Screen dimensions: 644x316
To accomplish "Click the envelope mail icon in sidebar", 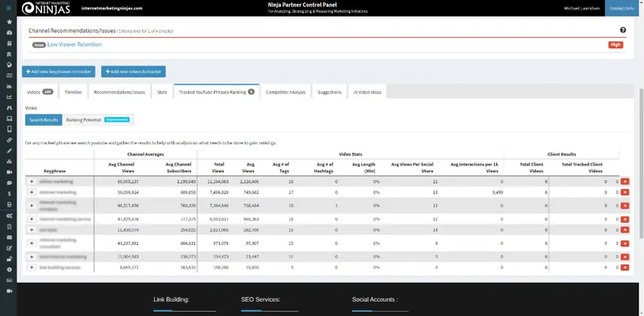I will click(x=9, y=237).
